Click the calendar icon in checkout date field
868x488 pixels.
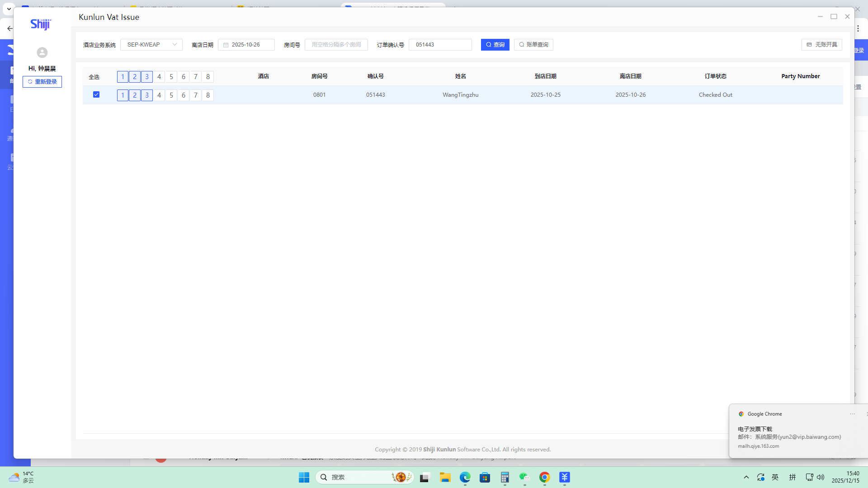[226, 45]
